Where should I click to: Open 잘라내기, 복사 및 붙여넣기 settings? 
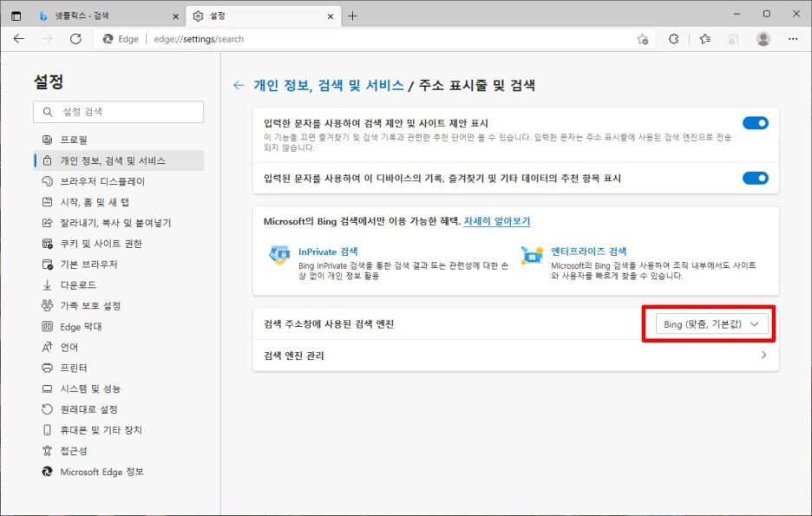(119, 223)
